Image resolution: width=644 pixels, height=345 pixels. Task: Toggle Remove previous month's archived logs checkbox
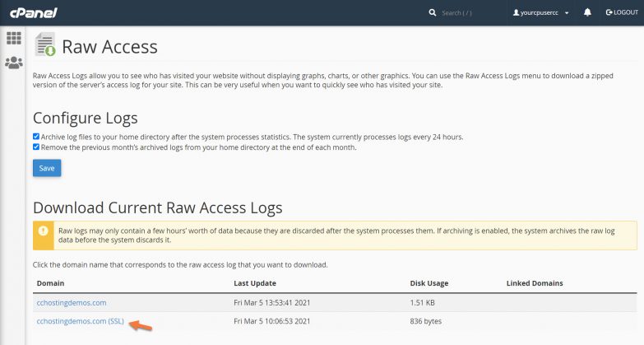(x=36, y=147)
